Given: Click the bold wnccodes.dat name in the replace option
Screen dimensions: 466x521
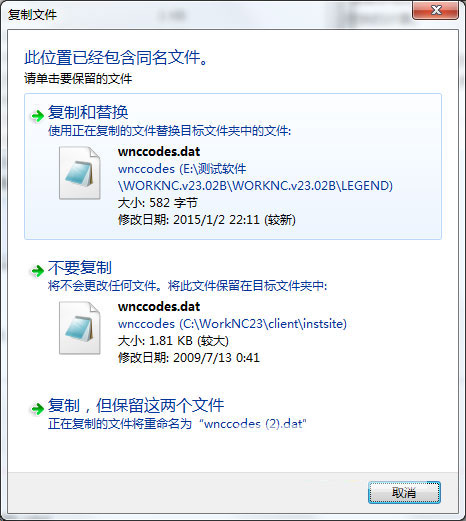Looking at the screenshot, I should 159,152.
